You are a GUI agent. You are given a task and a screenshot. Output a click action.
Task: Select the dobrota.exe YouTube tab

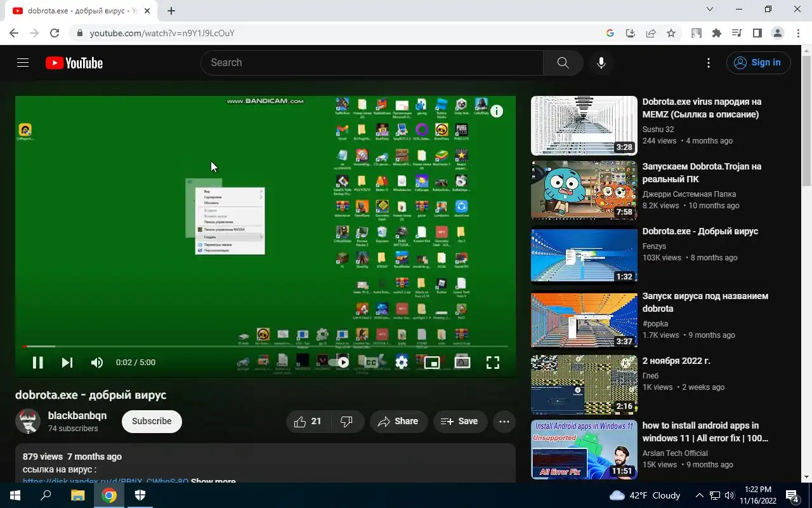click(81, 11)
